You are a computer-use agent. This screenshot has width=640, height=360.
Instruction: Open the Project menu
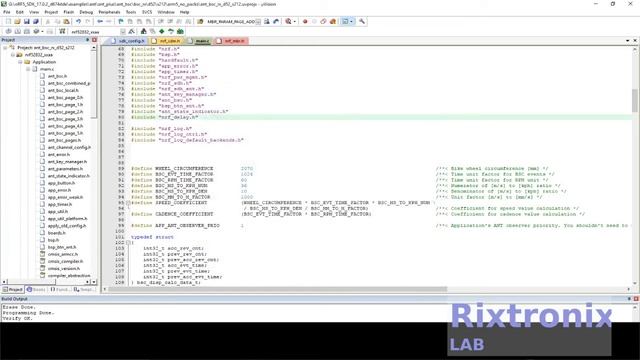pos(51,12)
